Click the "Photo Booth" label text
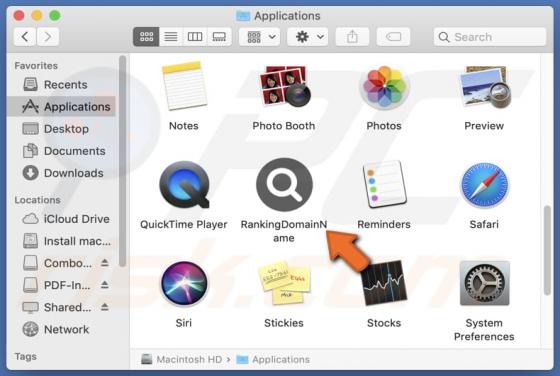The image size is (560, 376). [284, 126]
